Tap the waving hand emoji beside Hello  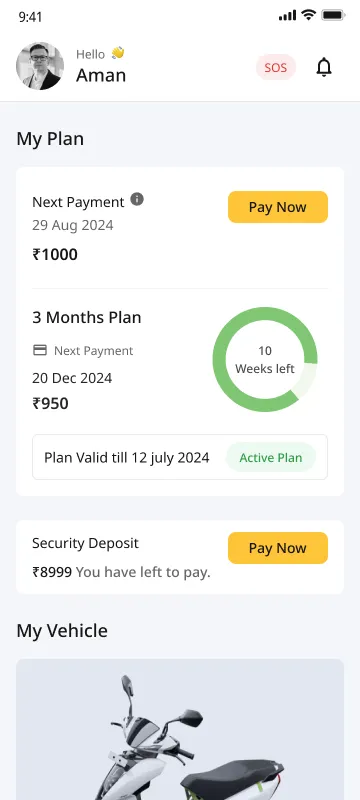[118, 53]
